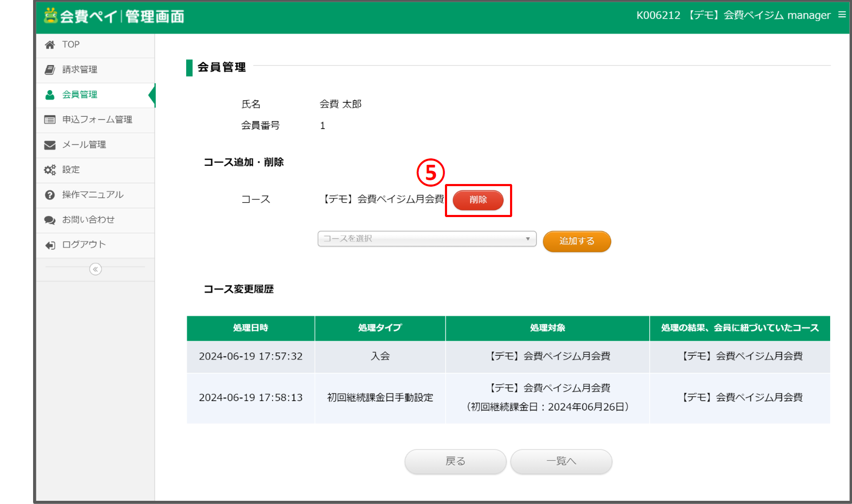Click the 請求管理 book icon

pos(50,70)
